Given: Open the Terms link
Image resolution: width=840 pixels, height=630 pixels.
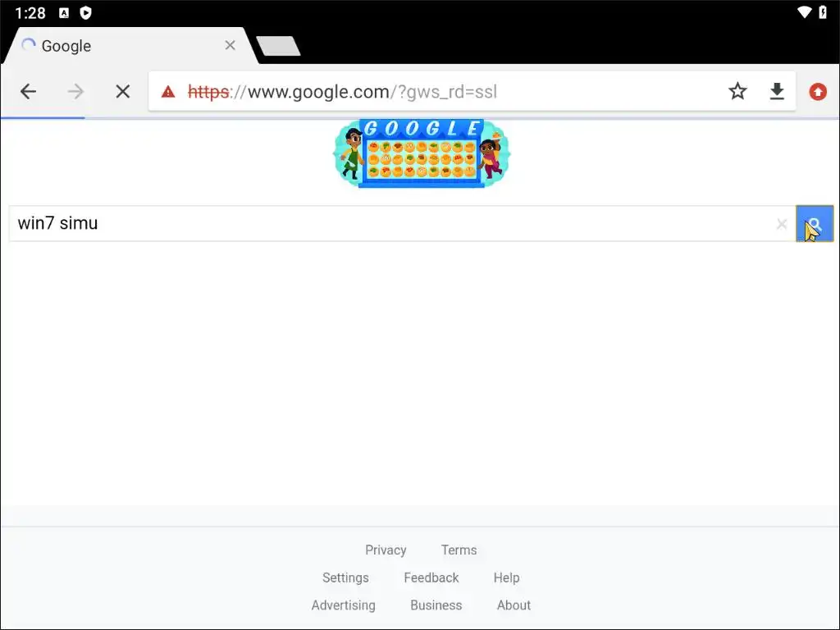Looking at the screenshot, I should coord(459,550).
